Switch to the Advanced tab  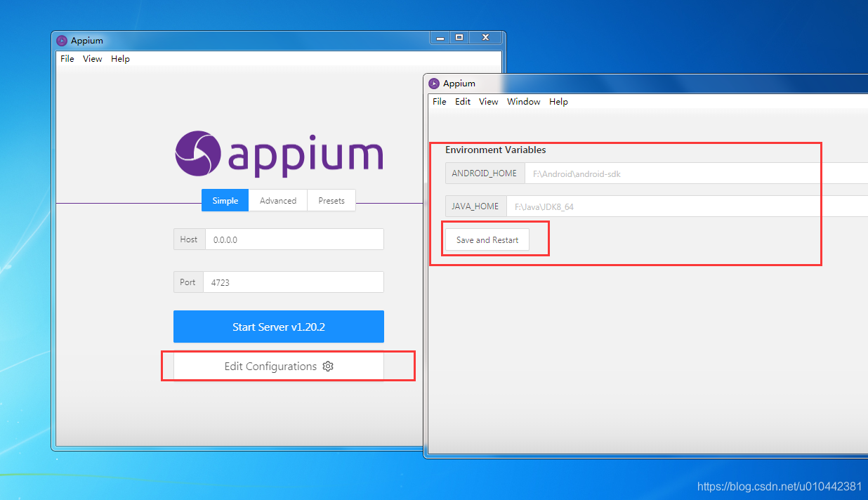pos(278,200)
